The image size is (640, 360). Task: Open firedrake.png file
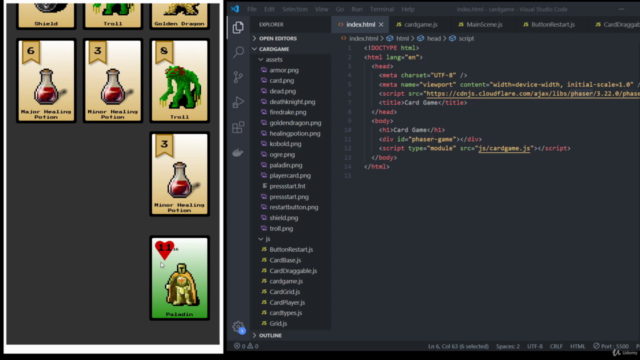click(x=287, y=112)
